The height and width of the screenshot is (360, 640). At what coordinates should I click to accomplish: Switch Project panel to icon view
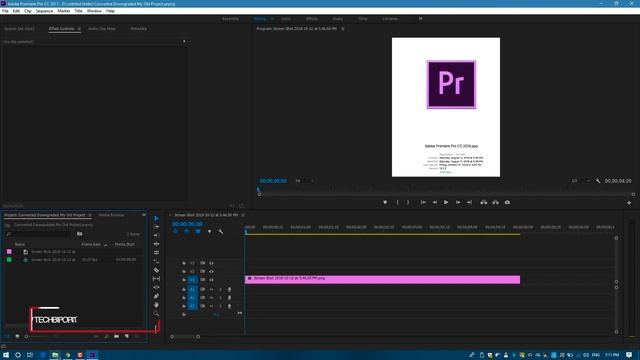(17, 336)
